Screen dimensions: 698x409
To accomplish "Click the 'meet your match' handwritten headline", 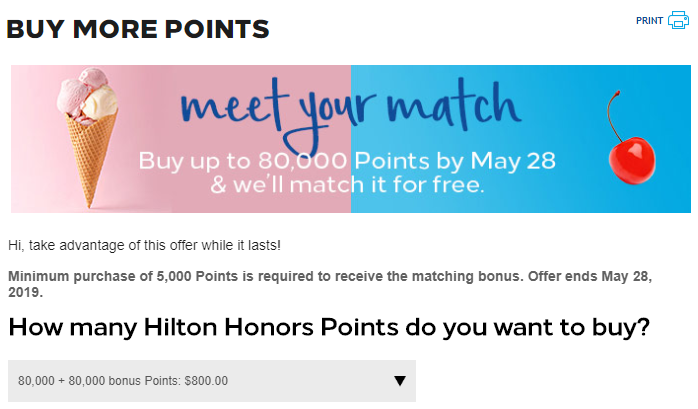I will coord(351,111).
